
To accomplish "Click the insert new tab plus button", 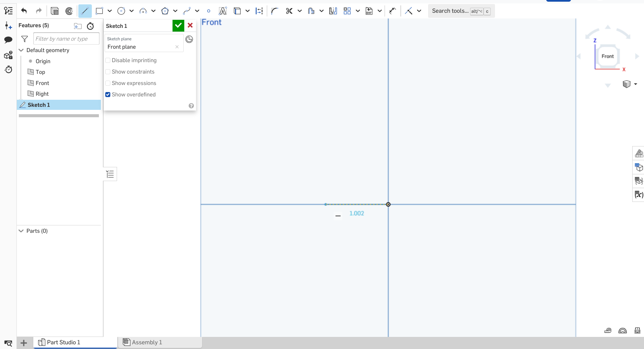I will point(24,343).
